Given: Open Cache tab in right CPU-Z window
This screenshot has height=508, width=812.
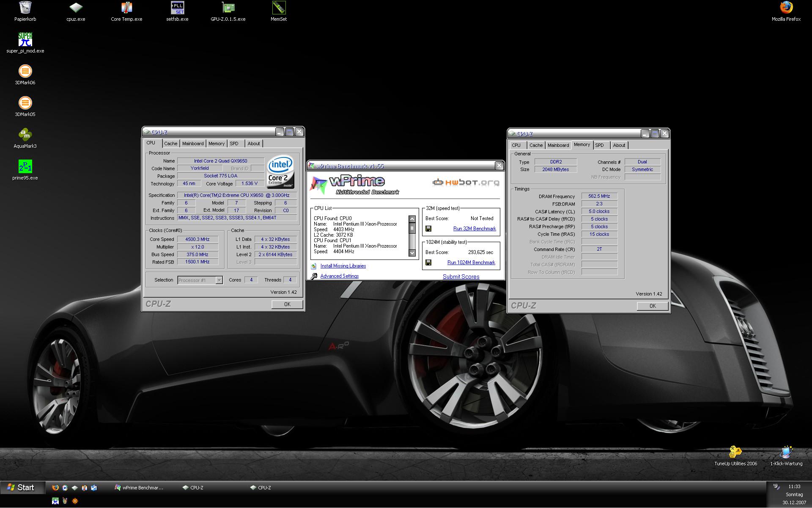Looking at the screenshot, I should pos(536,145).
